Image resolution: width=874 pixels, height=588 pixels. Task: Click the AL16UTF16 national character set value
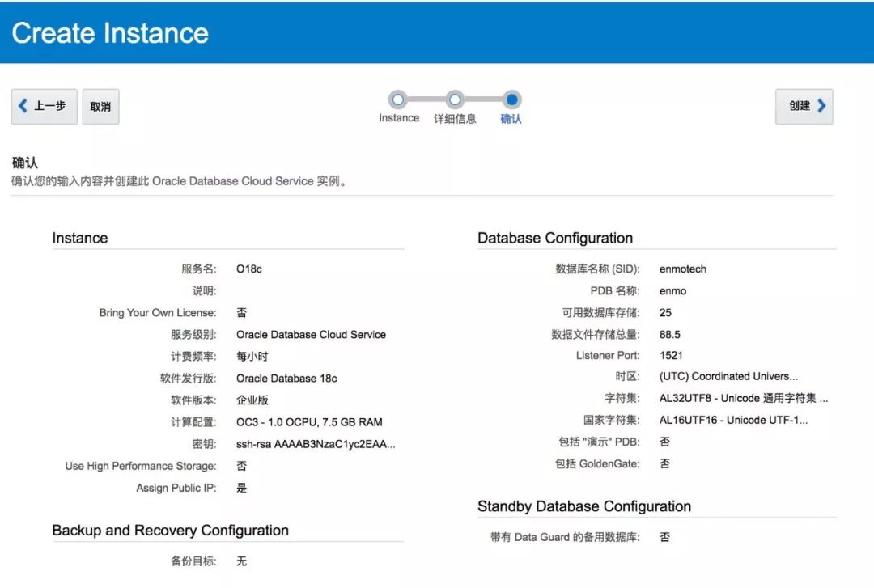(x=733, y=420)
